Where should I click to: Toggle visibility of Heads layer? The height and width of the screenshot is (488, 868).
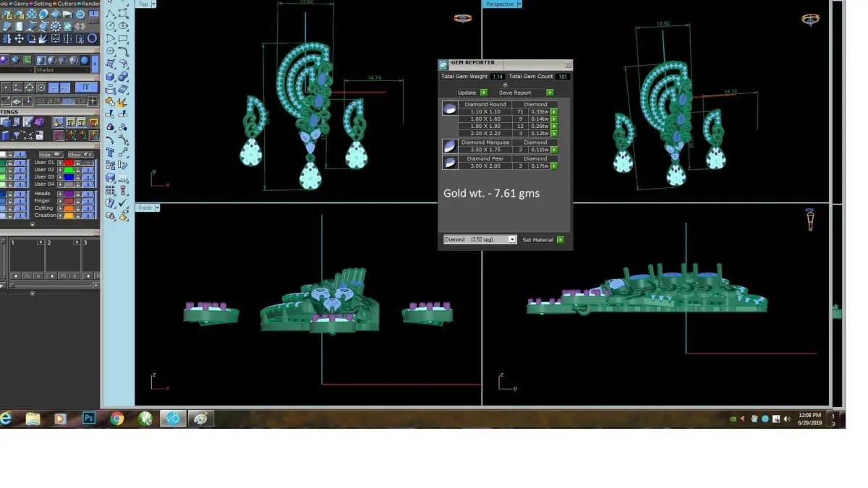(x=88, y=194)
